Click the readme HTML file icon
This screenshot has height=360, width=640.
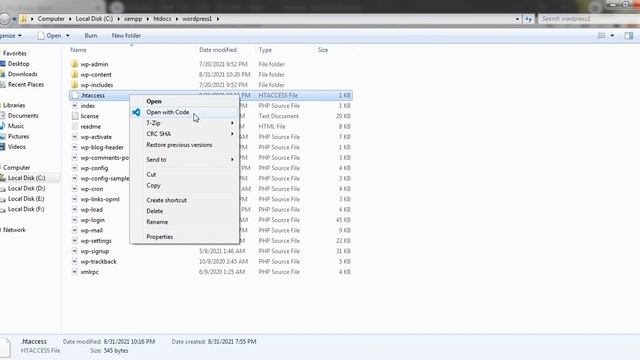click(x=75, y=127)
